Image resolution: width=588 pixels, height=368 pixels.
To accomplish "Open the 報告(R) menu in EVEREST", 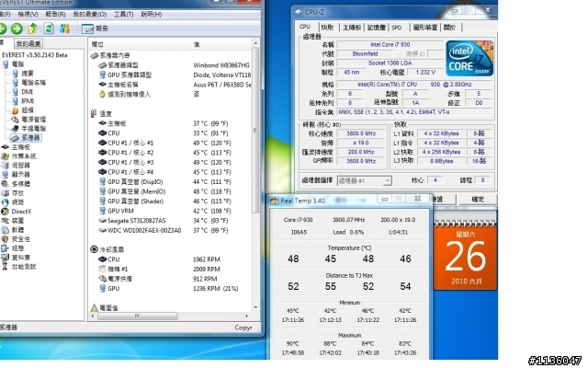I will [55, 15].
